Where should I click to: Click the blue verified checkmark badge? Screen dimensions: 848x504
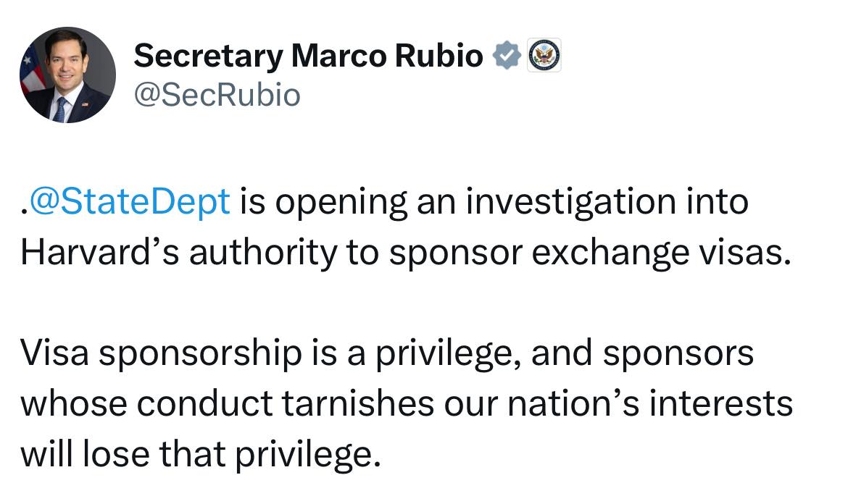[507, 56]
